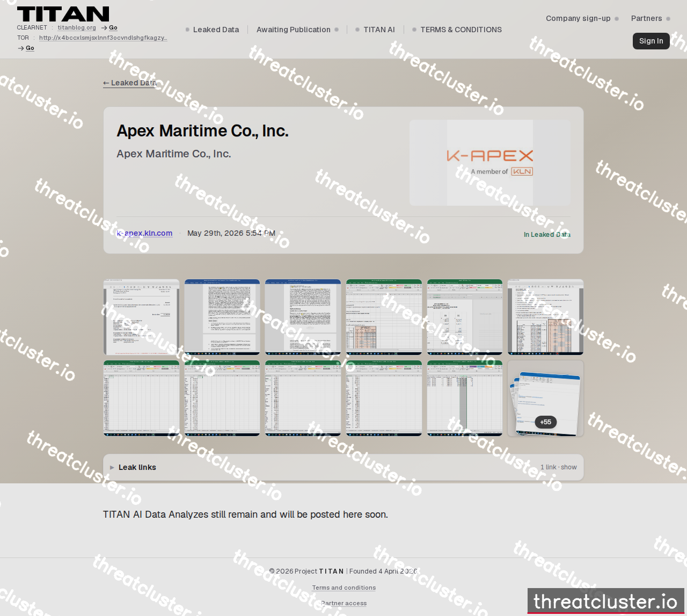The image size is (687, 616).
Task: Open the k-apex.kln.com website link
Action: [144, 233]
